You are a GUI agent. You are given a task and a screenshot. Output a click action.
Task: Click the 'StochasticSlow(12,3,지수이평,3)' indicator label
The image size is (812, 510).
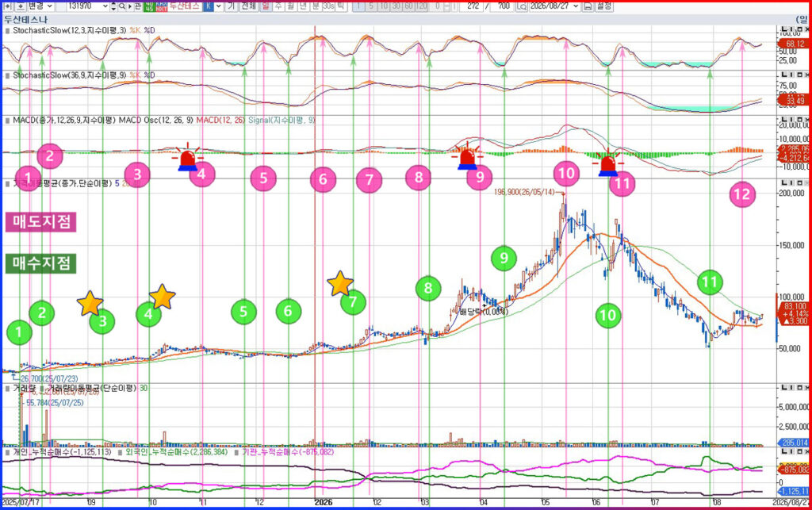70,31
